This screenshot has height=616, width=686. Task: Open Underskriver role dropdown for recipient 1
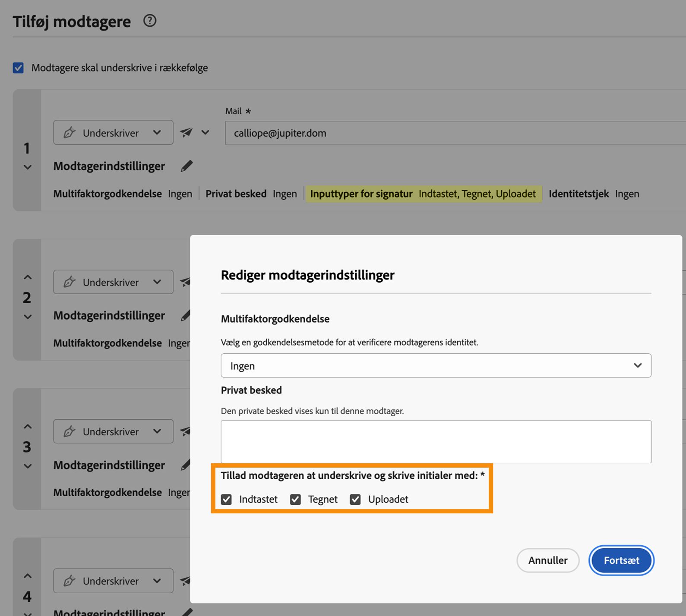(x=113, y=132)
